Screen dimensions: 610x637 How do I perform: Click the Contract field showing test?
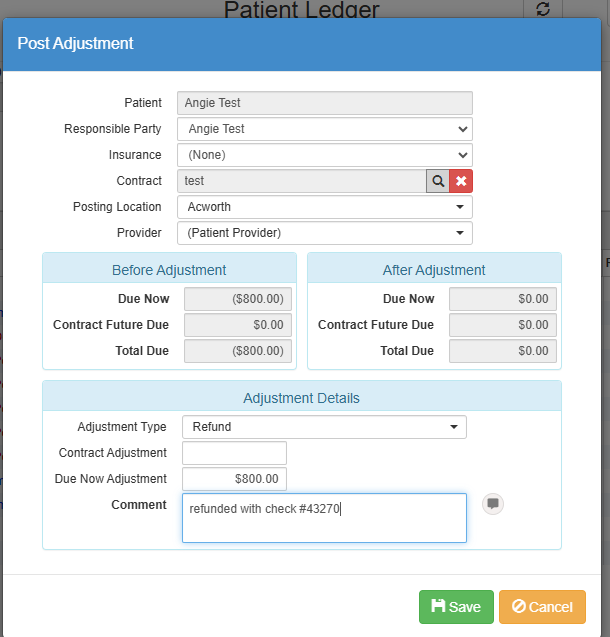[x=302, y=181]
